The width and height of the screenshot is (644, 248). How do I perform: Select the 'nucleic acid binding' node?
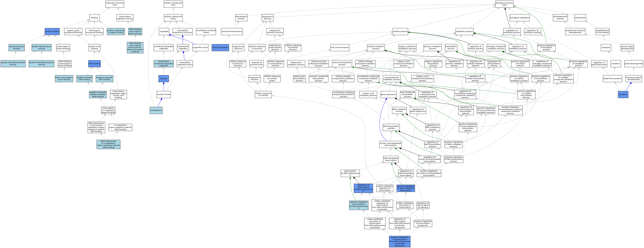[95, 48]
